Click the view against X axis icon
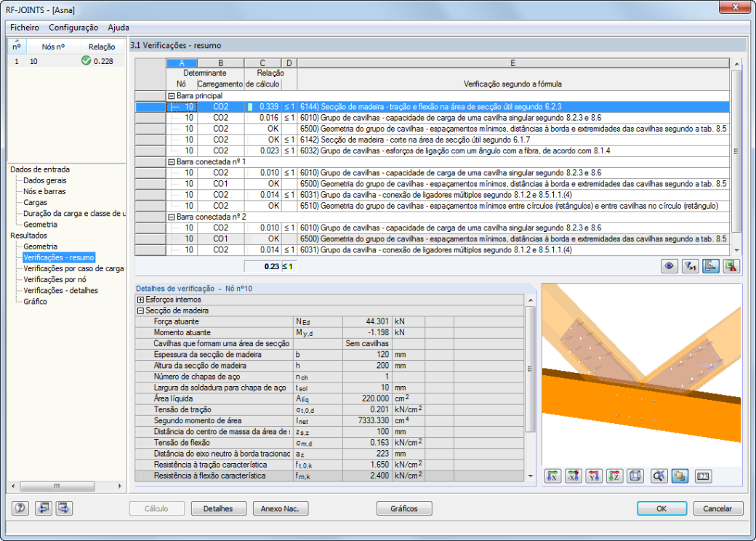The height and width of the screenshot is (541, 756). click(x=574, y=476)
